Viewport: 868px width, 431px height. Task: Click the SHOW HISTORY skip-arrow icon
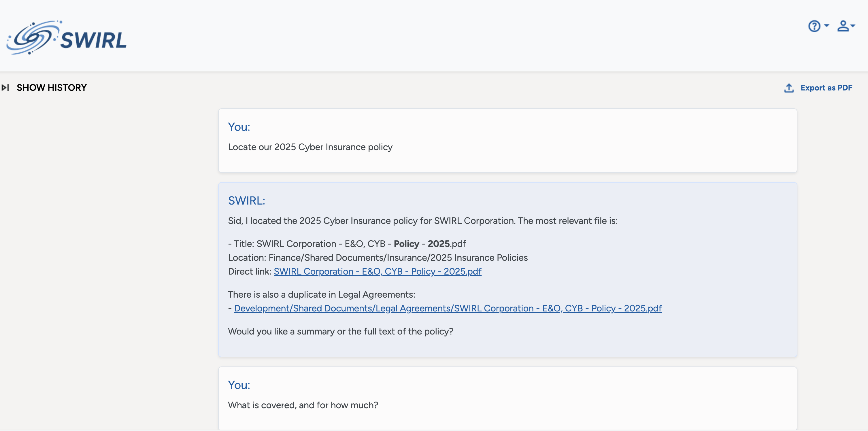coord(6,88)
